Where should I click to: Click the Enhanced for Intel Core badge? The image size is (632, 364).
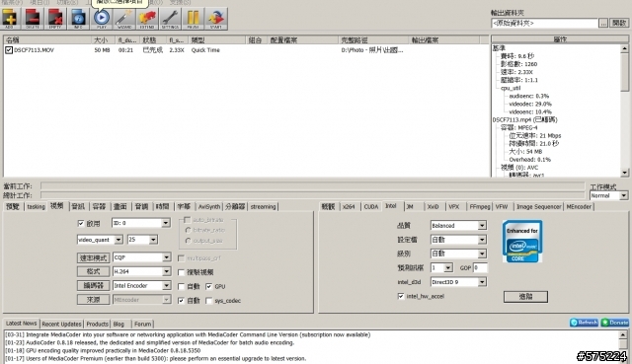[522, 242]
